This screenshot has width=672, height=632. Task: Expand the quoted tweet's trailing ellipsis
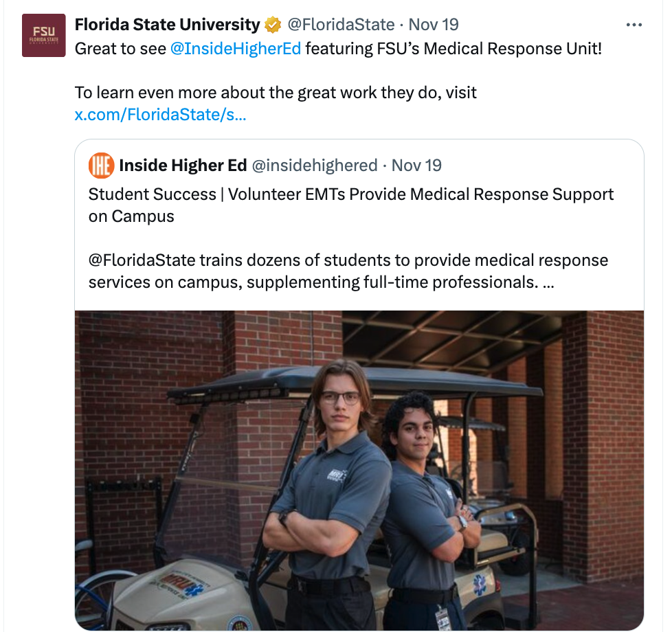(548, 282)
